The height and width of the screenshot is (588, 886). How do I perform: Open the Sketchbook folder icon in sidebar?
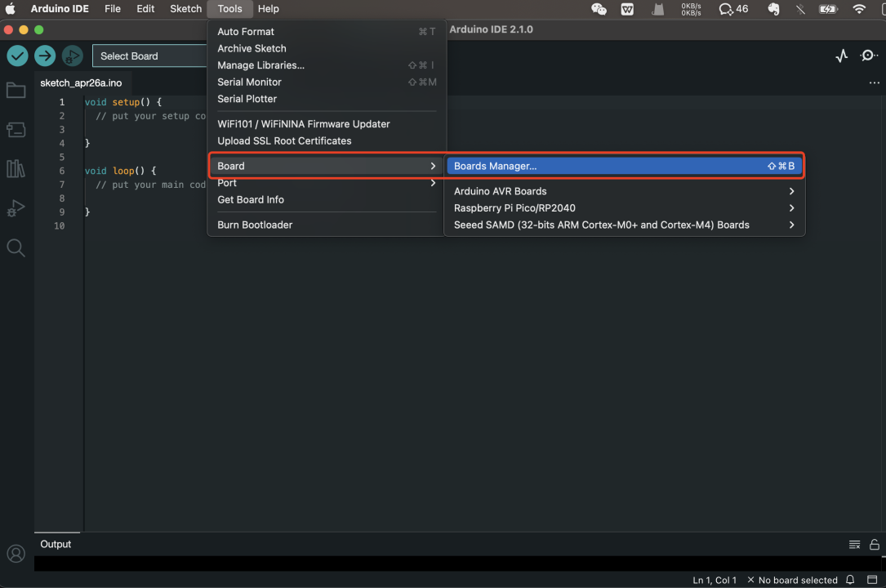[x=16, y=91]
